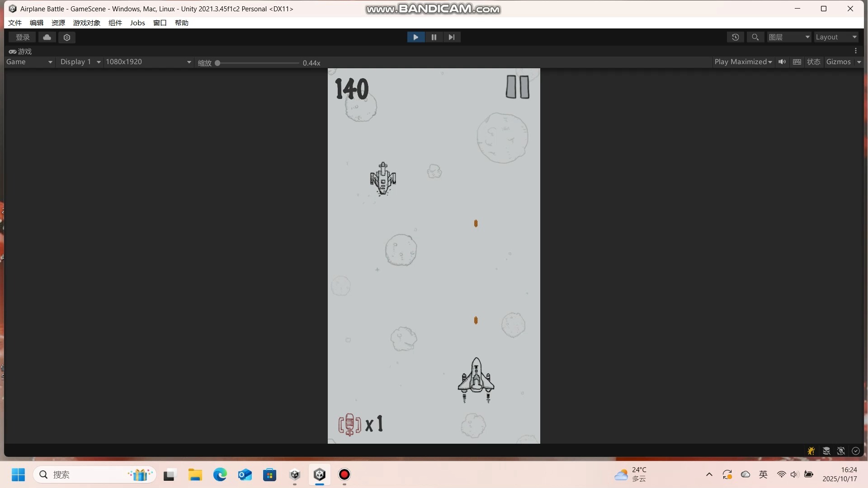Screen dimensions: 868x488
Task: Pause Unity play mode
Action: (434, 37)
